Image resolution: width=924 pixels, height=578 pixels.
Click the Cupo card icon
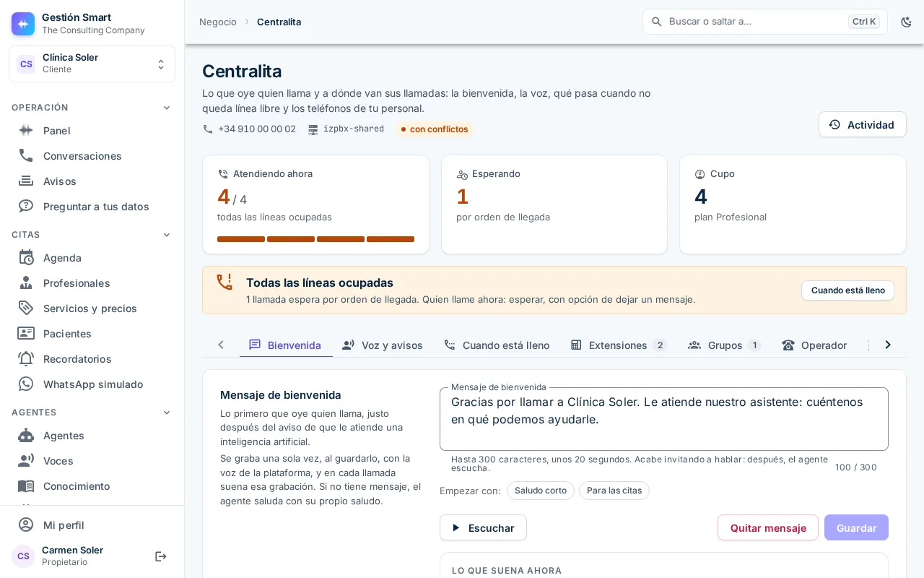[x=699, y=174]
